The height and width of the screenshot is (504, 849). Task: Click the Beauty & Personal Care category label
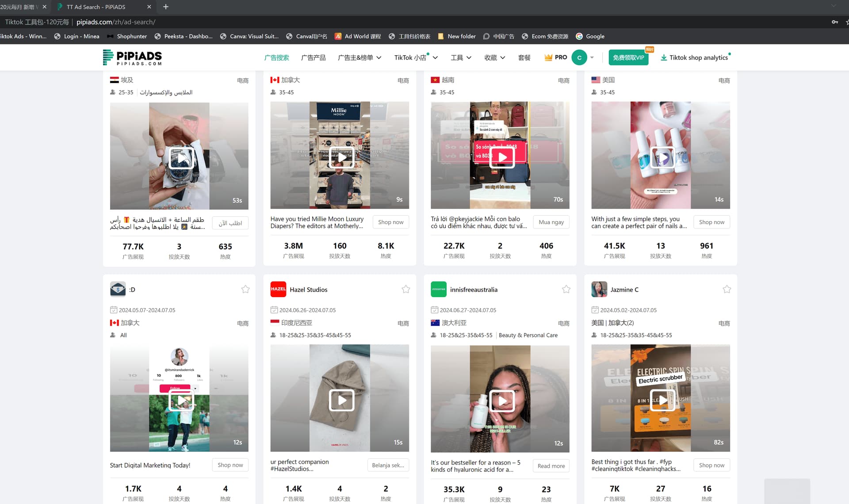click(528, 335)
